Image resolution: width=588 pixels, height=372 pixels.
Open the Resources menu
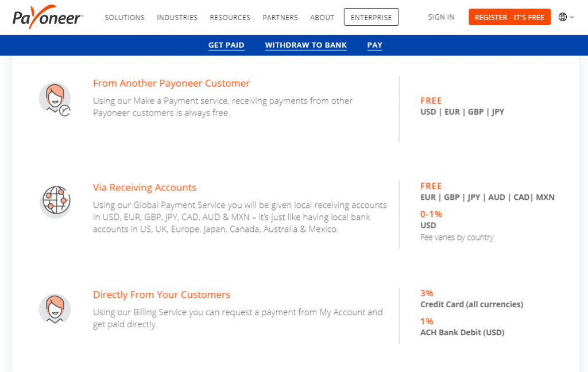[230, 18]
